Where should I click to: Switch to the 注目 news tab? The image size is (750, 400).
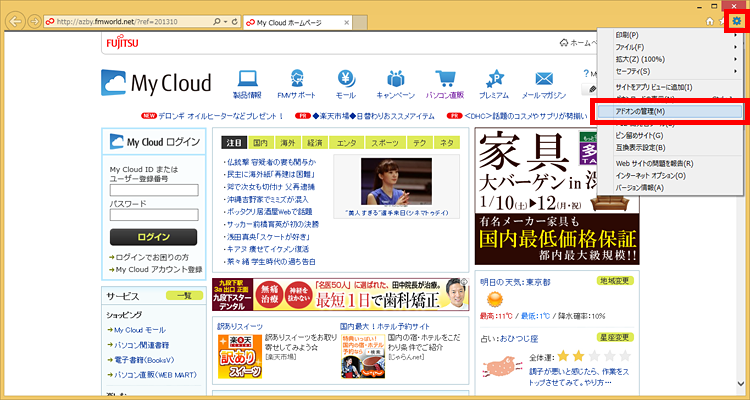click(x=234, y=143)
